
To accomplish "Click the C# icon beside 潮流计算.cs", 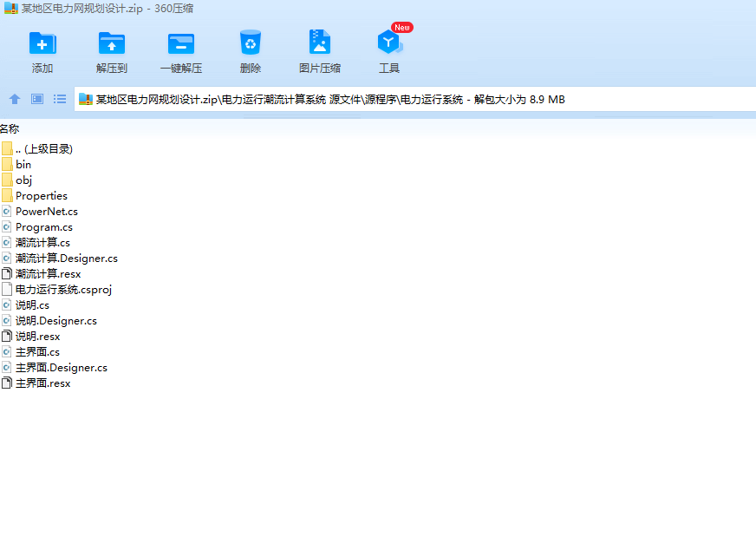I will point(6,242).
